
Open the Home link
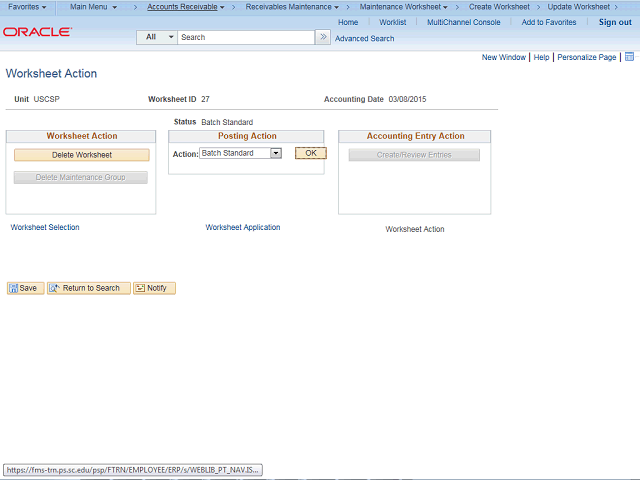(348, 22)
